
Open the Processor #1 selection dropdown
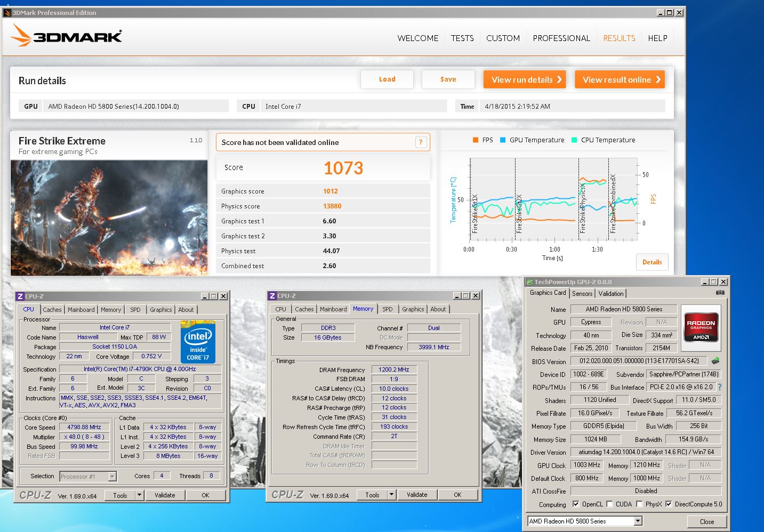click(112, 477)
